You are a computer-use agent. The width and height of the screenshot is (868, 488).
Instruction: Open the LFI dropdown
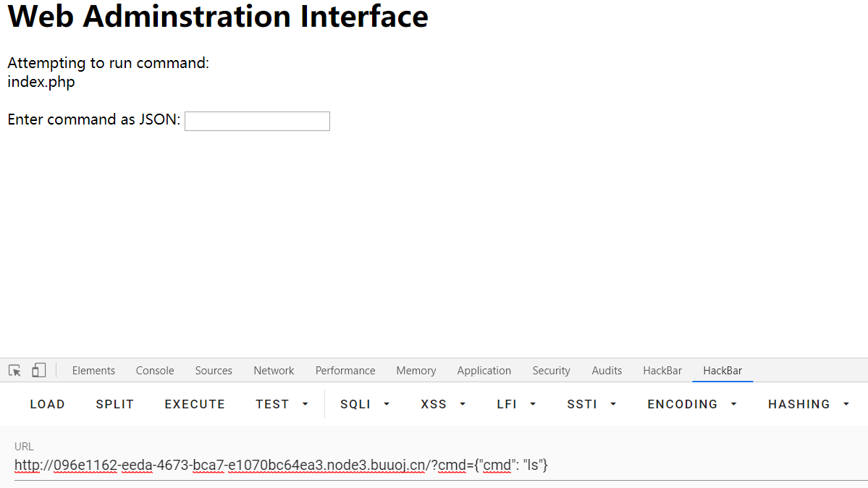516,404
